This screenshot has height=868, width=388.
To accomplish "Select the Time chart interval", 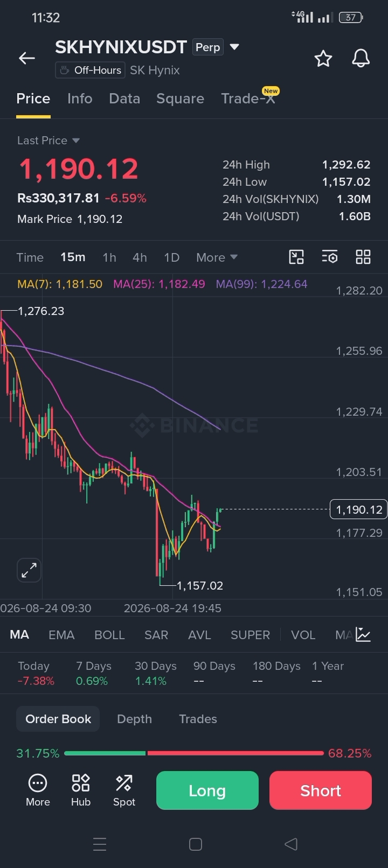I will point(30,257).
